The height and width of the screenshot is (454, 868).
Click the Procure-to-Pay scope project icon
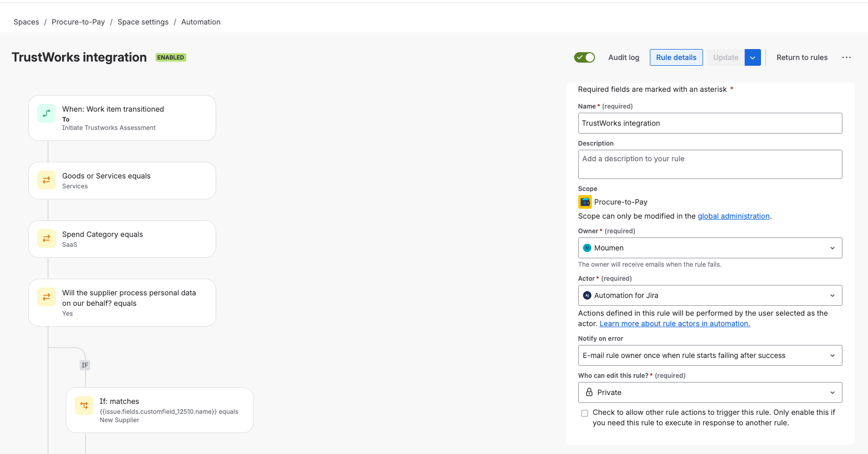(x=585, y=202)
